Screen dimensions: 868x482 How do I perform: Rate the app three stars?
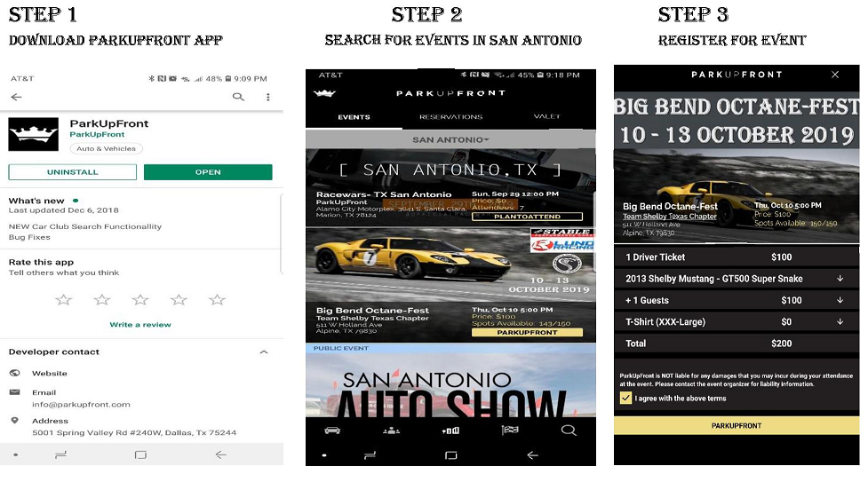pyautogui.click(x=140, y=300)
